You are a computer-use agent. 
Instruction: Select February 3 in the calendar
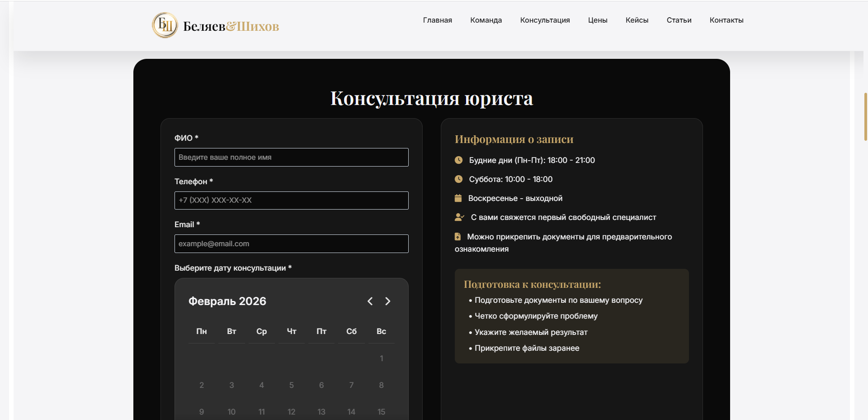[231, 385]
